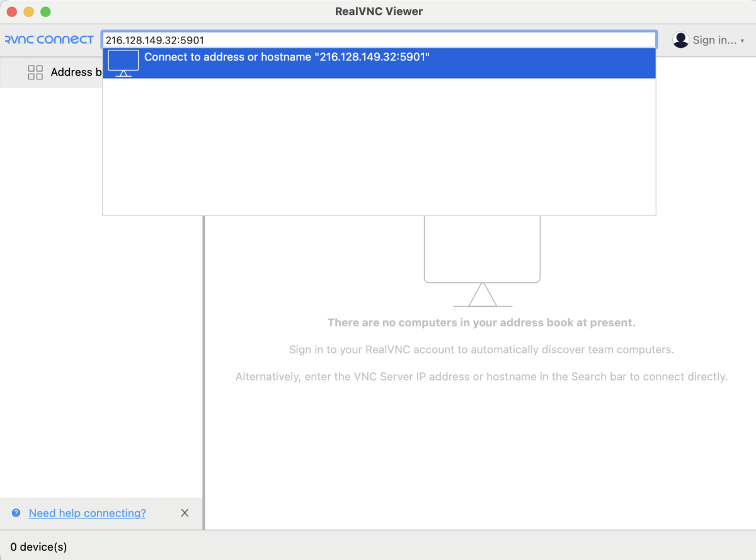
Task: Click the Address book grid icon
Action: 35,72
